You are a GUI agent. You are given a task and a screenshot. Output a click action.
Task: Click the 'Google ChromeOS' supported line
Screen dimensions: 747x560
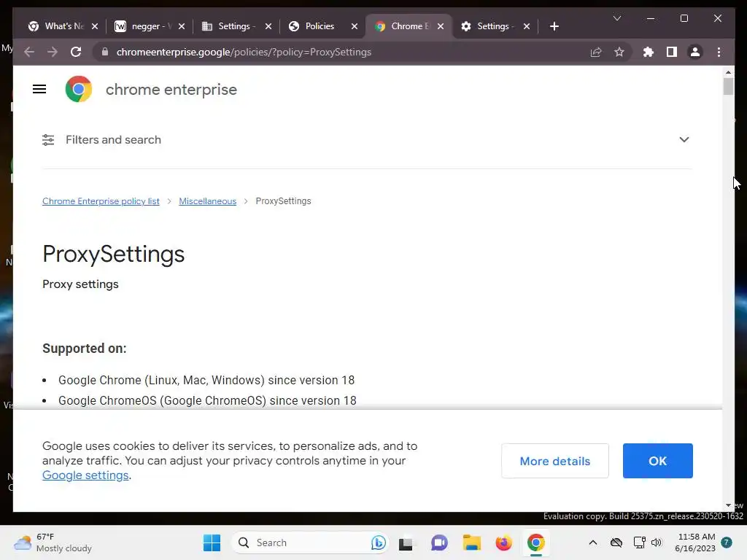pos(207,400)
